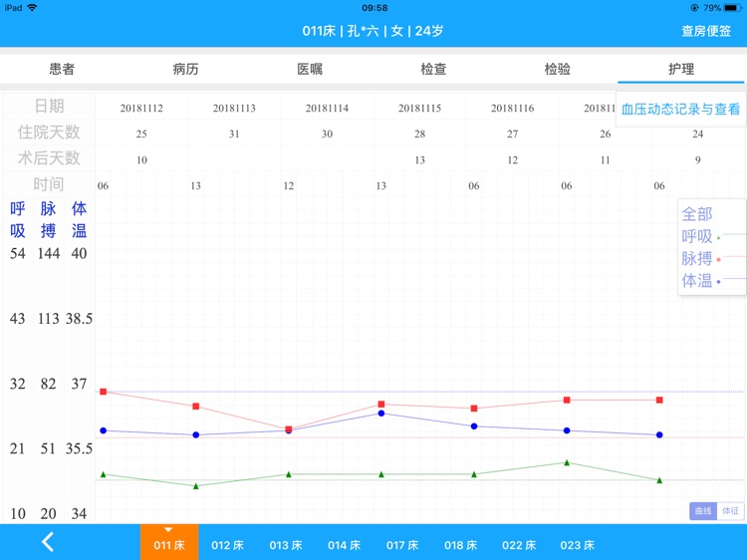Tap the patient header 011床 | 孔*六

pyautogui.click(x=341, y=31)
